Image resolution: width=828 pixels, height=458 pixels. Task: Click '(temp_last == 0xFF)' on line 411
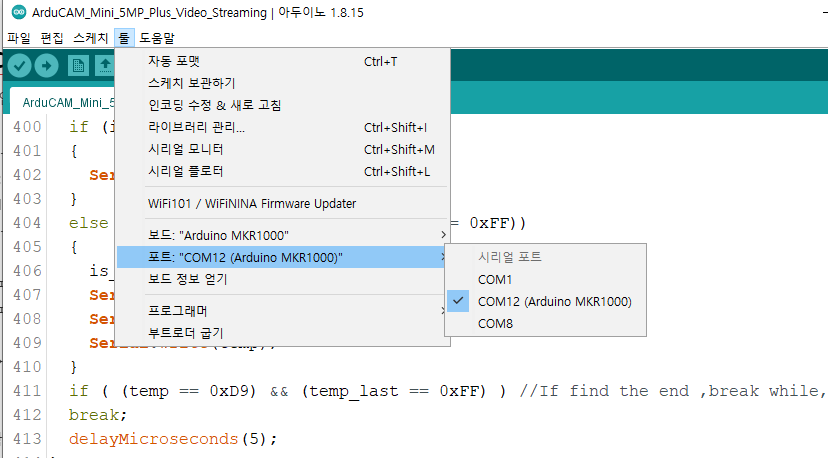coord(394,391)
